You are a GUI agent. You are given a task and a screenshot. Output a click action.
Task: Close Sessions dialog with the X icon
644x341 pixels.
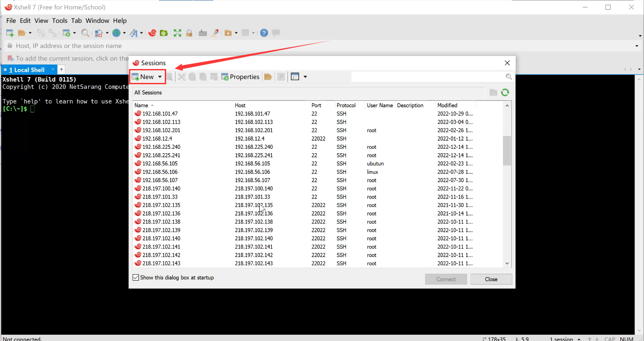click(x=507, y=63)
